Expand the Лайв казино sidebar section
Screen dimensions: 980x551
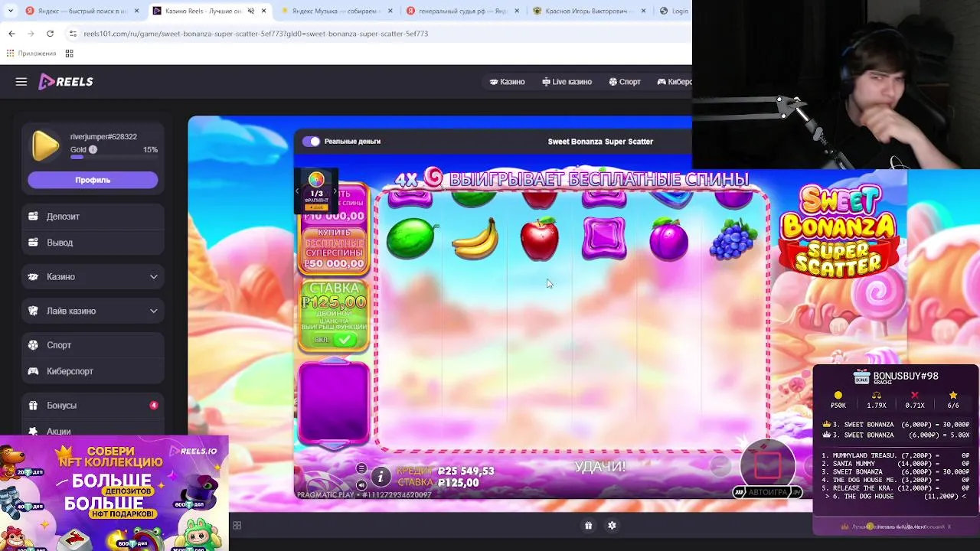click(93, 311)
